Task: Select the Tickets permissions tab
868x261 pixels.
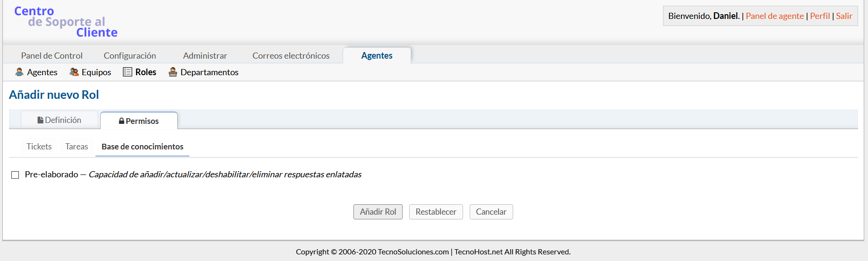Action: 39,147
